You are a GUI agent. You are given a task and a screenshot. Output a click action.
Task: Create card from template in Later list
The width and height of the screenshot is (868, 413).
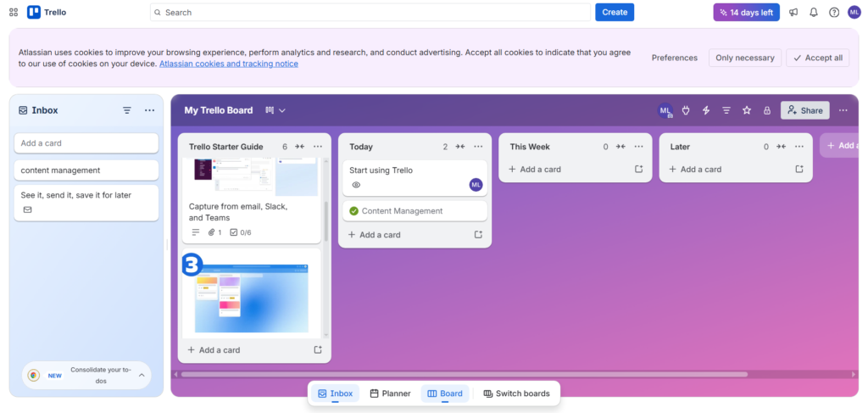(799, 170)
